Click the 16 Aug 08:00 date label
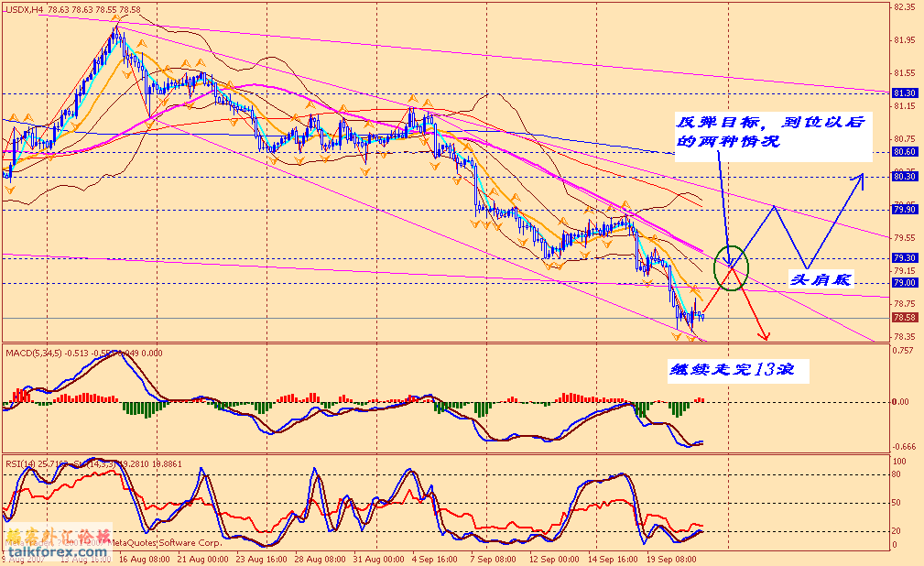Screen dimensions: 924x566 pyautogui.click(x=144, y=559)
